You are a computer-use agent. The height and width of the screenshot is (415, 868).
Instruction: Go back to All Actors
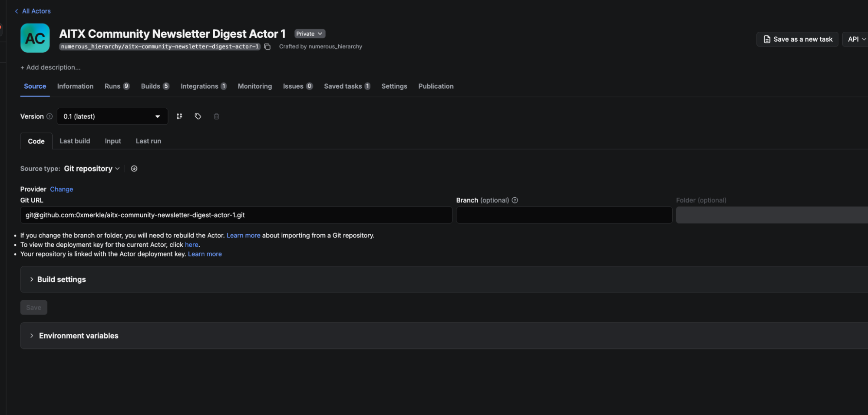point(33,11)
